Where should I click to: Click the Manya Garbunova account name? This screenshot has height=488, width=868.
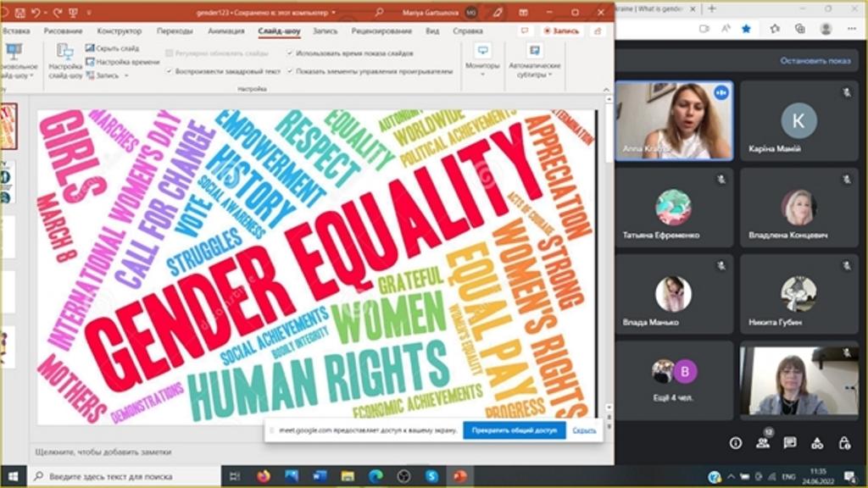pyautogui.click(x=431, y=12)
